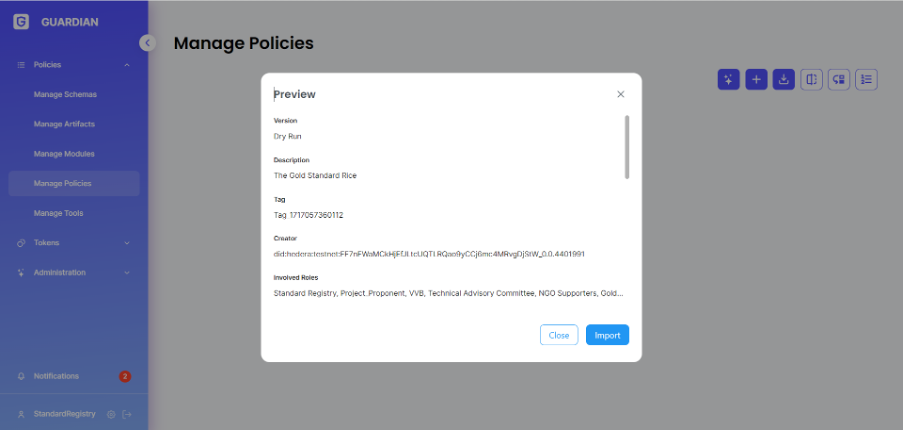Collapse the sidebar with the arrow toggle
Screen dimensions: 904x430
click(x=148, y=43)
